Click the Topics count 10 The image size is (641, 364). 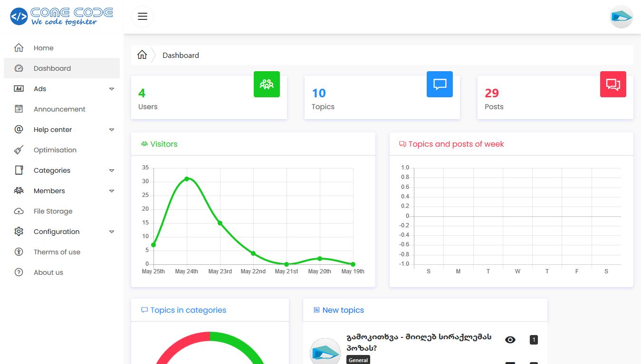[x=319, y=93]
